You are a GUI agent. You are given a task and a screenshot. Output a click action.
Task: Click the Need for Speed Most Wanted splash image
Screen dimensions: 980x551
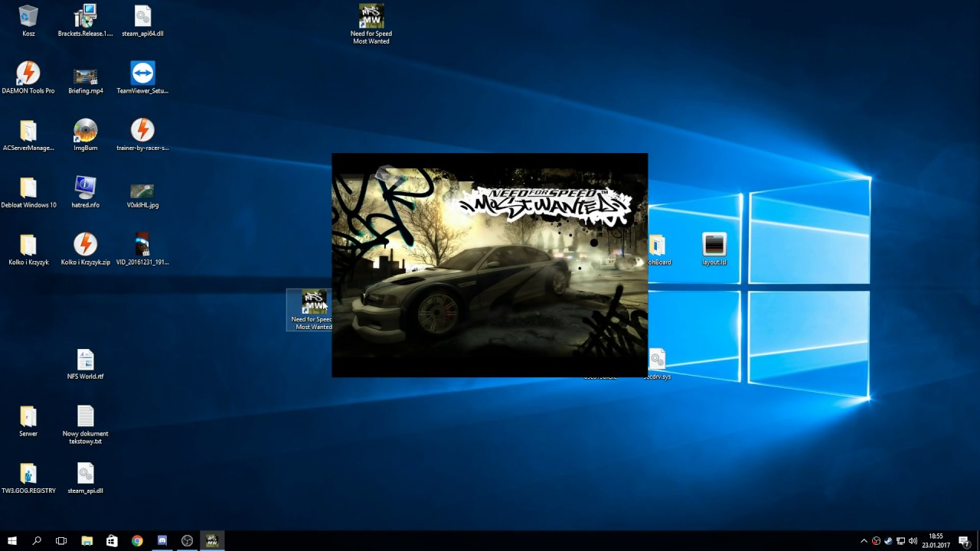pos(489,265)
